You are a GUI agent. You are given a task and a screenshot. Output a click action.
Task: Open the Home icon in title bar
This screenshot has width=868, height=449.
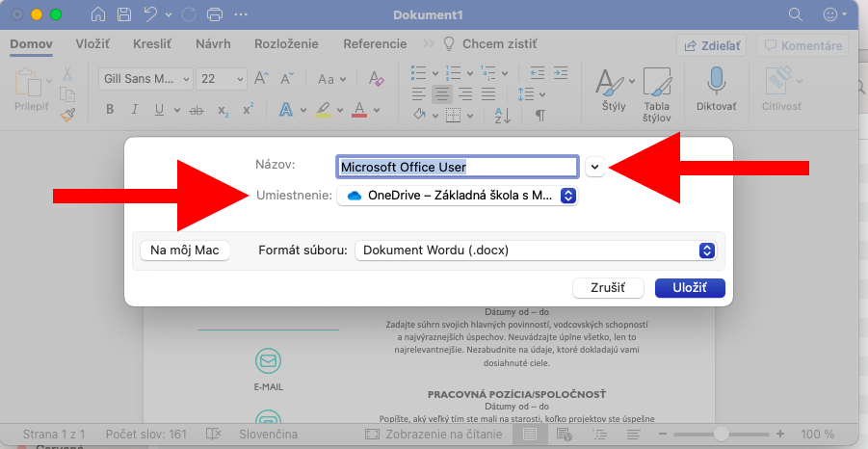point(97,15)
